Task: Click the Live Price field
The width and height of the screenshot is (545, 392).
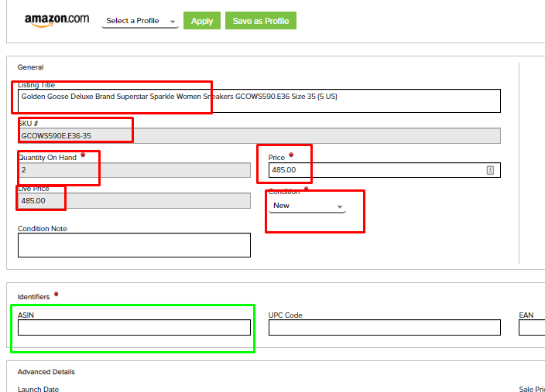Action: 134,201
